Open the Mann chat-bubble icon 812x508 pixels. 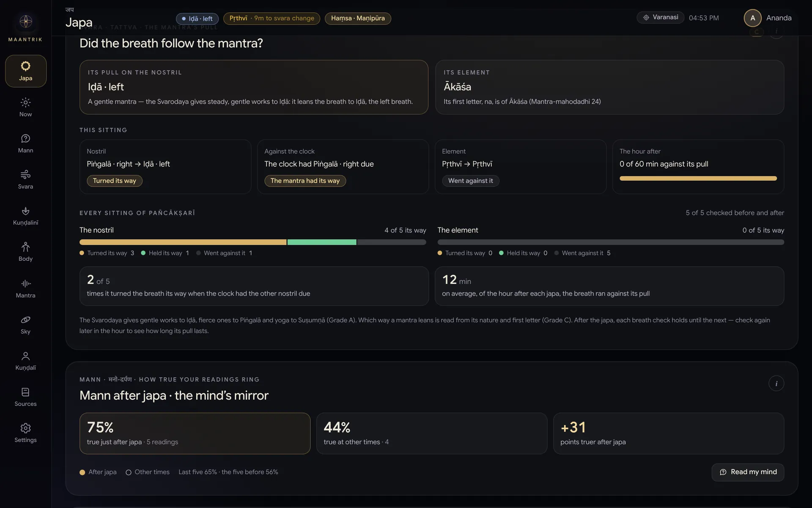pyautogui.click(x=25, y=138)
